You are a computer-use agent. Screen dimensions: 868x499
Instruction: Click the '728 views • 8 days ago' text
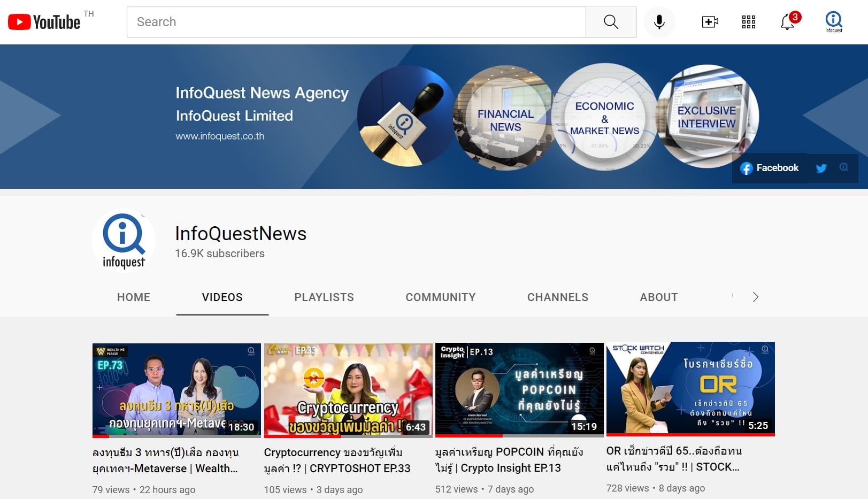(x=656, y=488)
